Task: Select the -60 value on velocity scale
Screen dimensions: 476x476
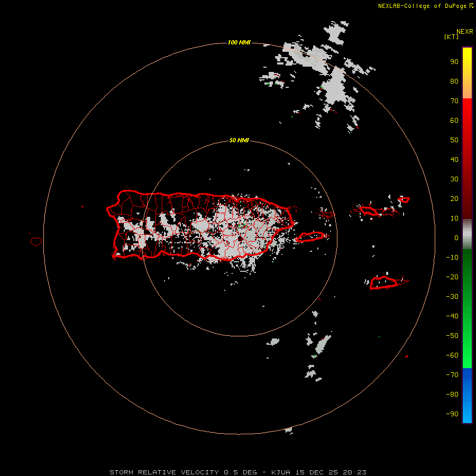Action: [452, 355]
